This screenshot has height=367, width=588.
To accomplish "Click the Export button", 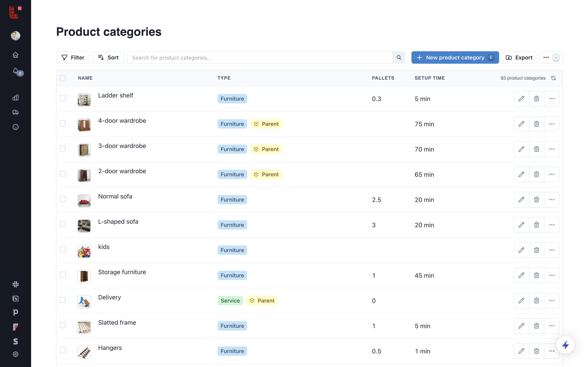I will click(519, 57).
